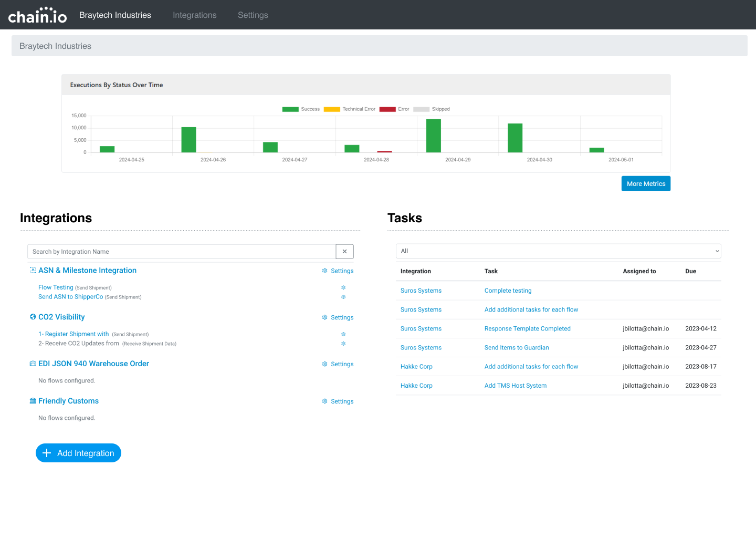Open Send Items to Guardian task
This screenshot has width=756, height=538.
pos(517,348)
